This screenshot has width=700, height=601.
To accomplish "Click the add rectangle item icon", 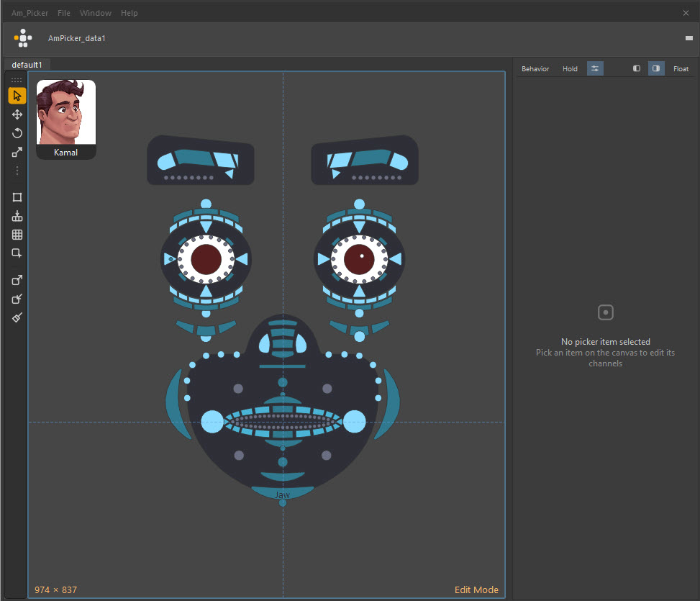I will tap(17, 253).
